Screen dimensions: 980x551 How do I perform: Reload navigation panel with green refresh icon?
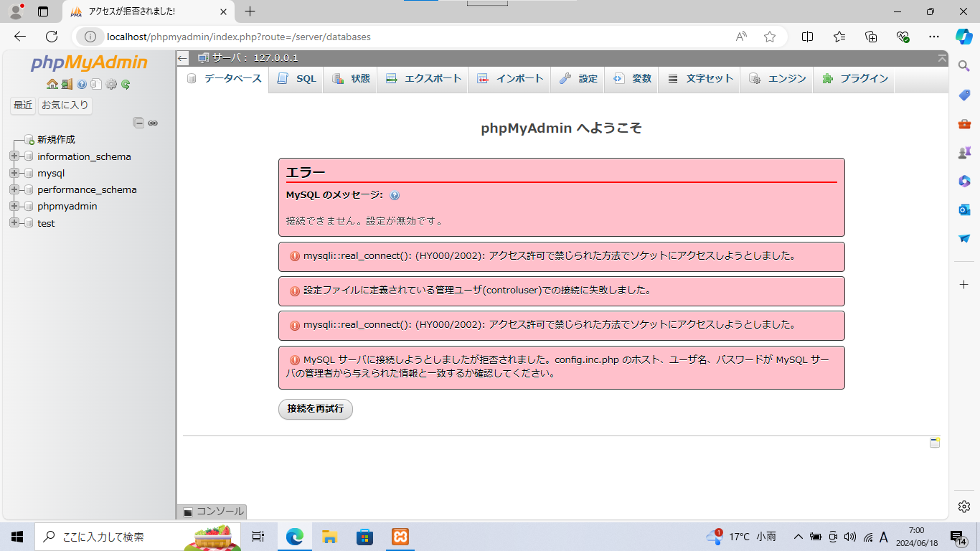[126, 84]
